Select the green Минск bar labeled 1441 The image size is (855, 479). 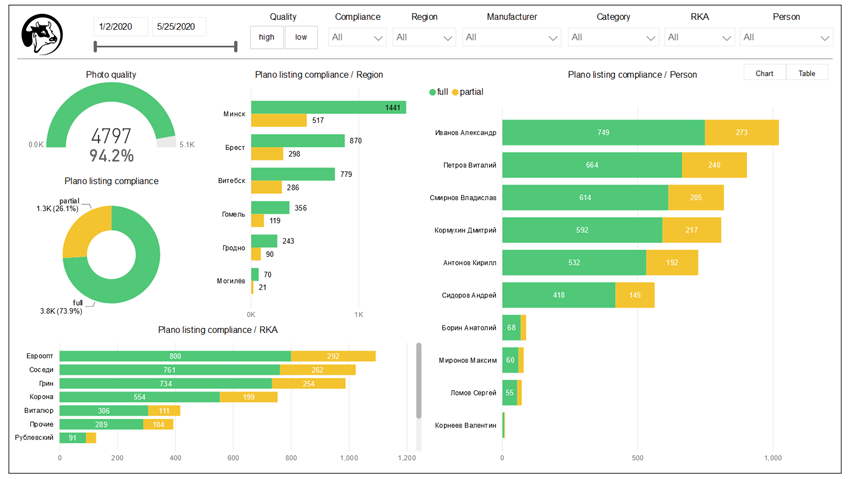coord(328,107)
